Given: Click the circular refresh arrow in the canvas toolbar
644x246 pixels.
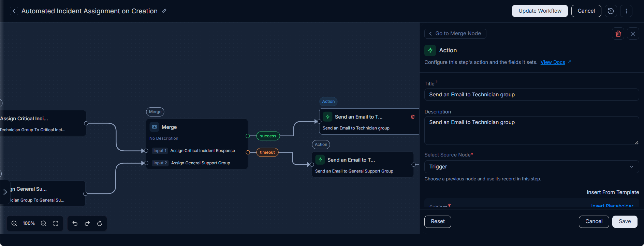Looking at the screenshot, I should click(x=100, y=223).
